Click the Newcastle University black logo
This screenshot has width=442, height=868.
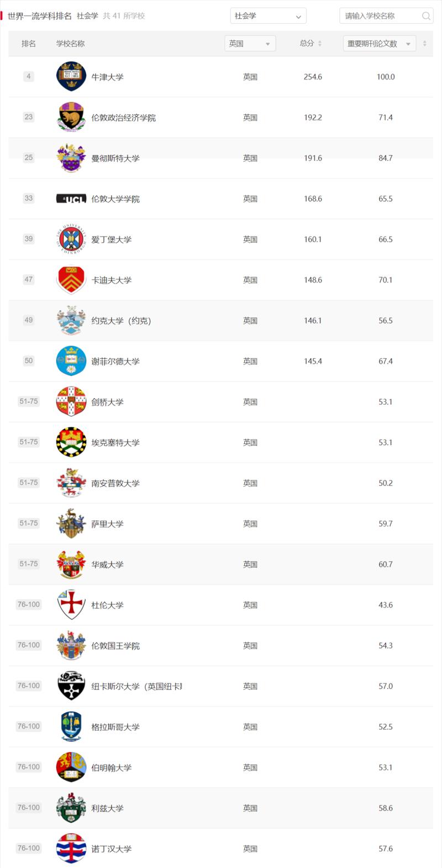(x=71, y=686)
